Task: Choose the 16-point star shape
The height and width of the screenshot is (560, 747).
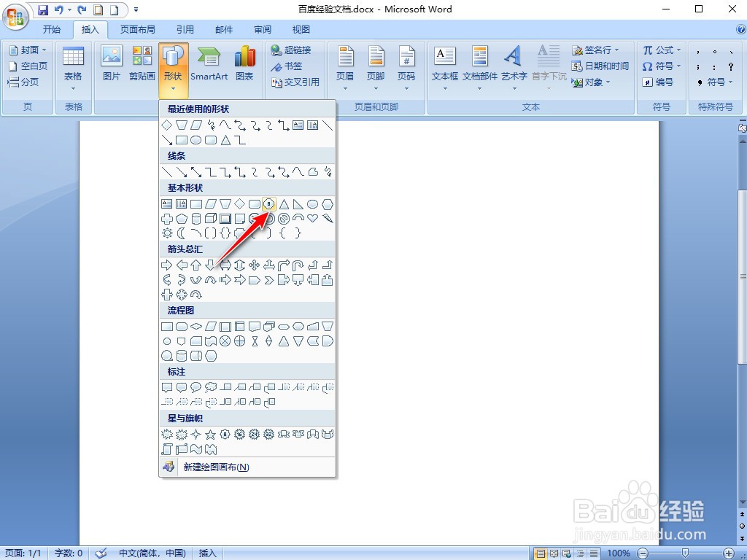Action: coord(239,435)
